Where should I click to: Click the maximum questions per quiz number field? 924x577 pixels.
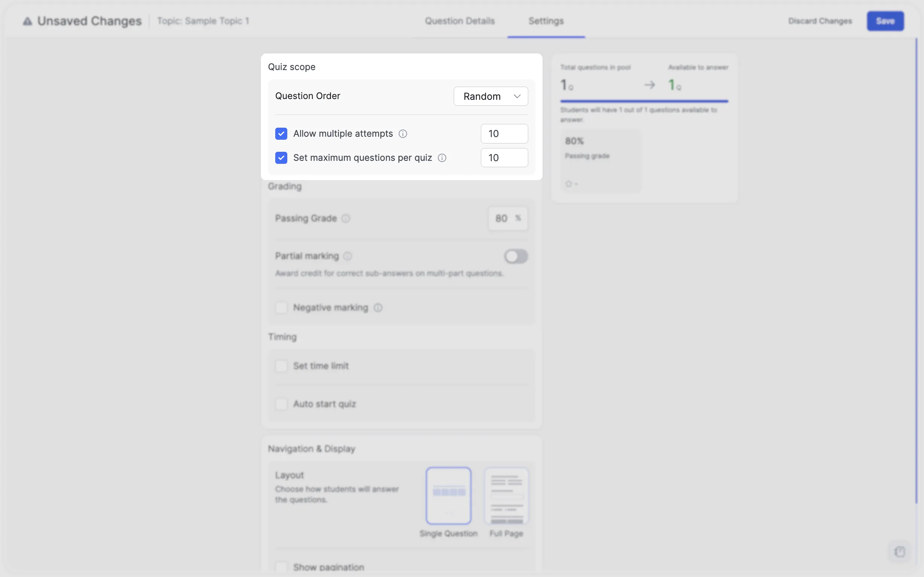point(504,157)
